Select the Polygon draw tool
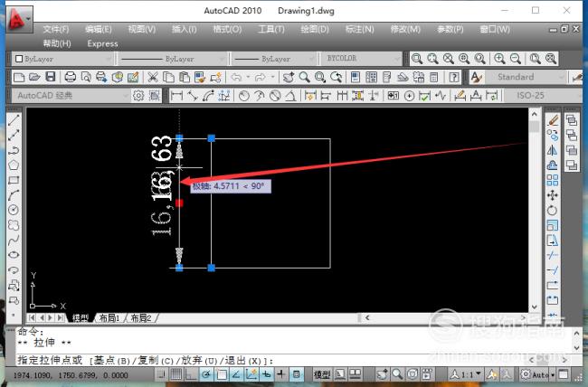The width and height of the screenshot is (588, 387). point(14,165)
